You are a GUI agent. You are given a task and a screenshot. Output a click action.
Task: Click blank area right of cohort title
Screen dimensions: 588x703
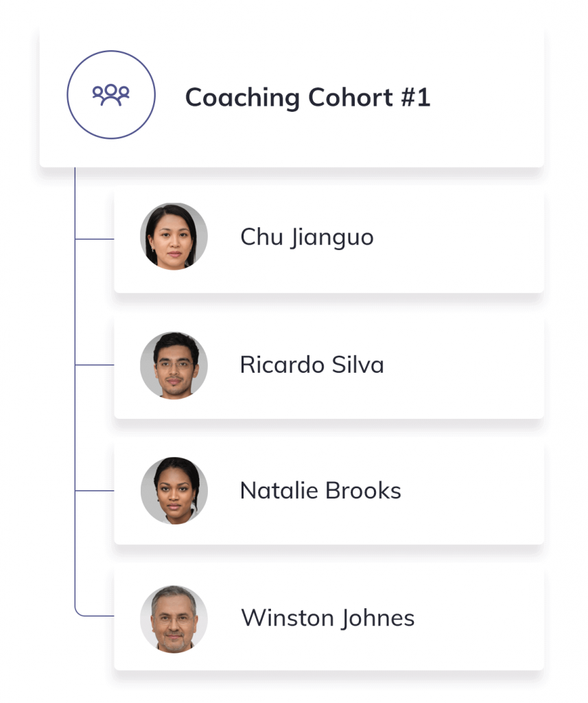coord(487,97)
